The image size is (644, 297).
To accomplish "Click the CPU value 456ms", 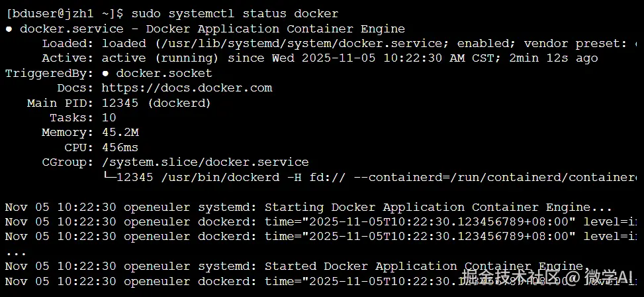I will coord(120,147).
